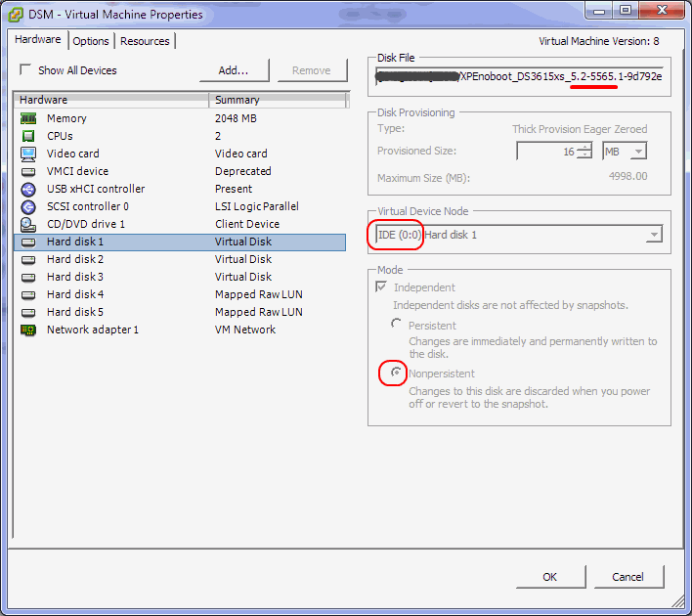Enable the Show All Devices checkbox
Image resolution: width=692 pixels, height=616 pixels.
[x=25, y=70]
